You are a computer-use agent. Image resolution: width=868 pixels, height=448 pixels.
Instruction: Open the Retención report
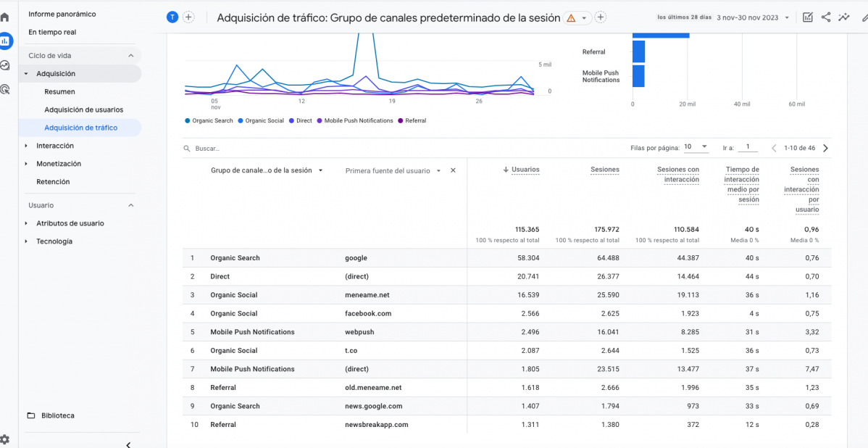tap(53, 182)
